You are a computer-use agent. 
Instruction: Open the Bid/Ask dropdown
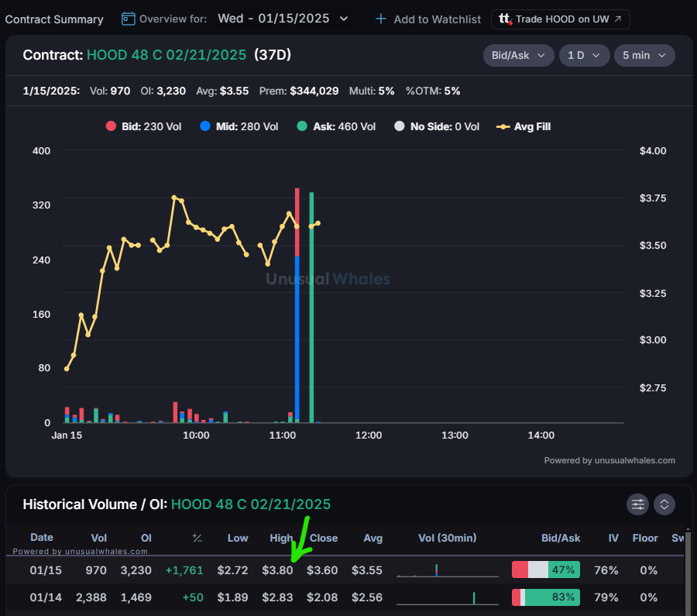518,55
